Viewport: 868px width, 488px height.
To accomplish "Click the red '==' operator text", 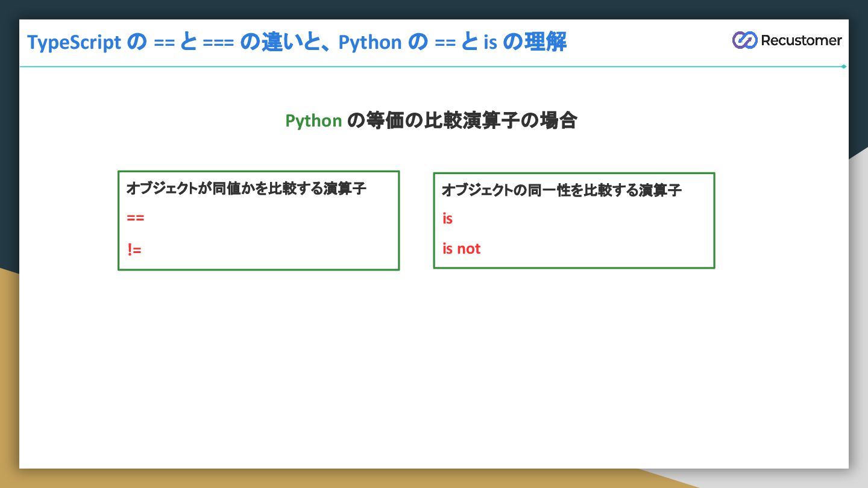I will pyautogui.click(x=136, y=218).
